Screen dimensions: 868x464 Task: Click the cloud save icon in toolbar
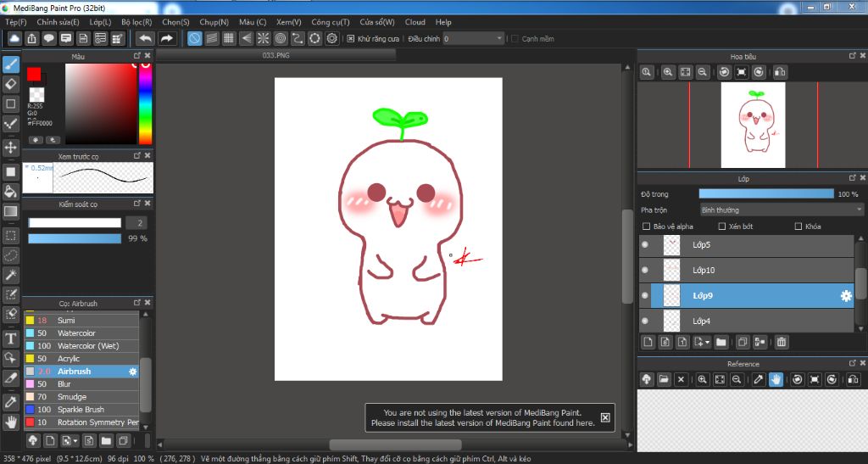[14, 38]
